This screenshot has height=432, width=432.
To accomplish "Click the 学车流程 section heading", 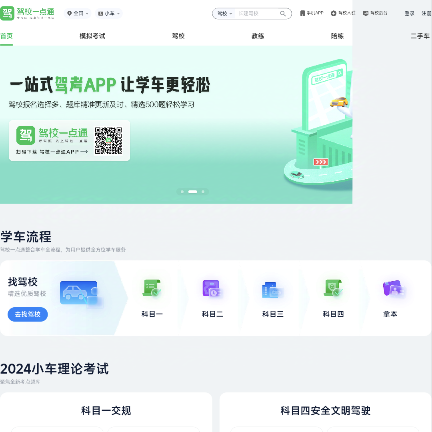I will click(x=26, y=237).
